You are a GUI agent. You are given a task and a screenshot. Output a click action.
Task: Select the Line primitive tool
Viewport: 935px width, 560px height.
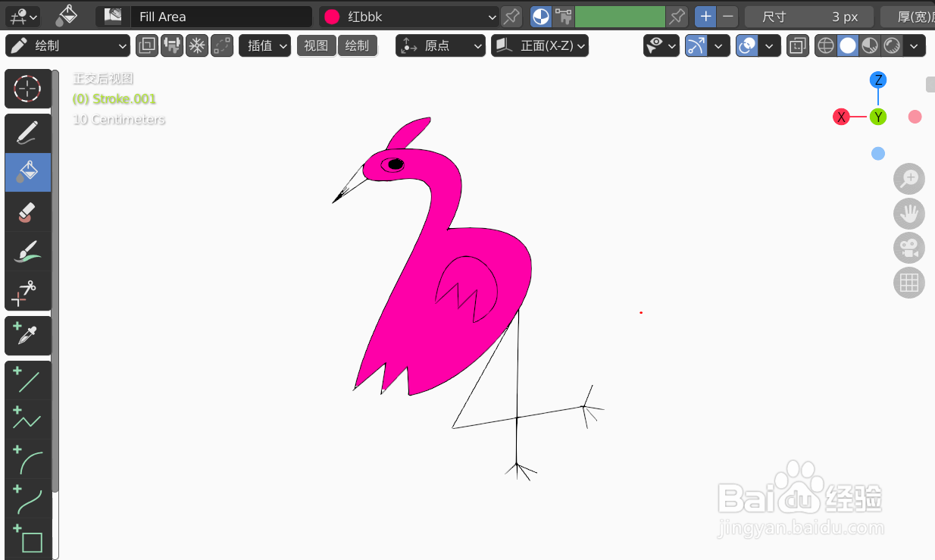pos(28,380)
